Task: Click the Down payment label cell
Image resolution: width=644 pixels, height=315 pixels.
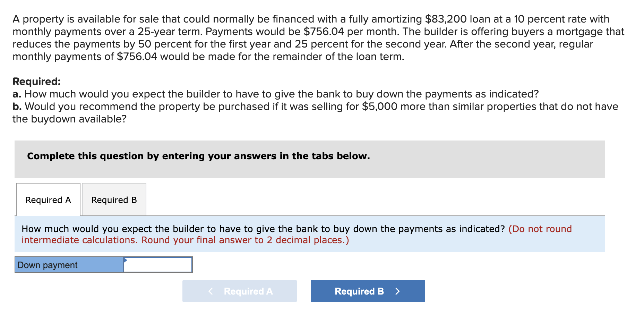Action: [x=68, y=265]
